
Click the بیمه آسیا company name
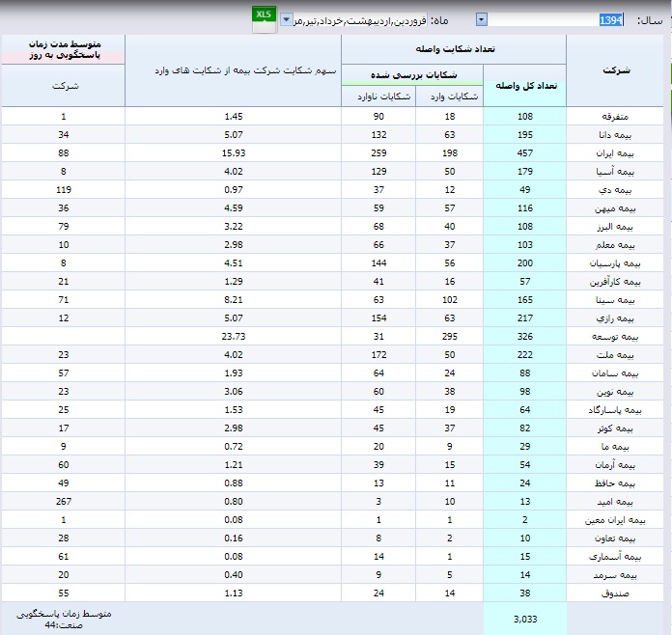(x=613, y=171)
